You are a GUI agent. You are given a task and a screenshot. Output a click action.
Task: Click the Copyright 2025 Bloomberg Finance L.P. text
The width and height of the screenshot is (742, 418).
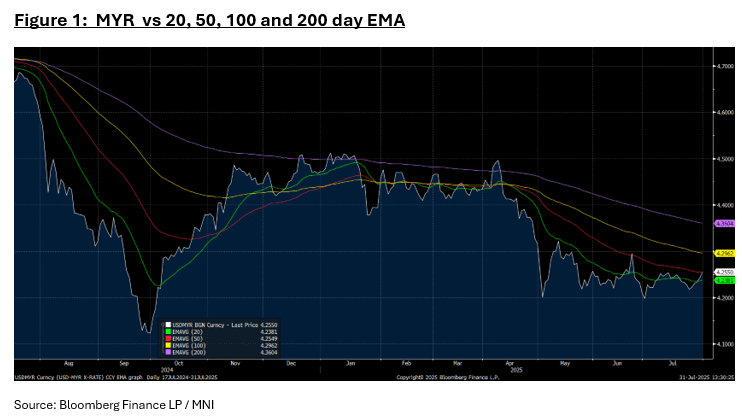(x=448, y=377)
